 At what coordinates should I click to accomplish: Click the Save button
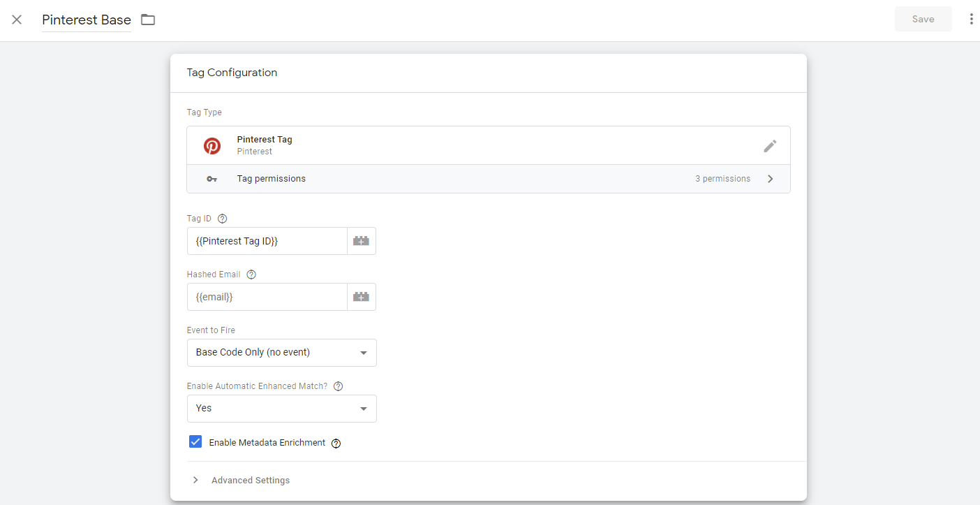(x=923, y=20)
